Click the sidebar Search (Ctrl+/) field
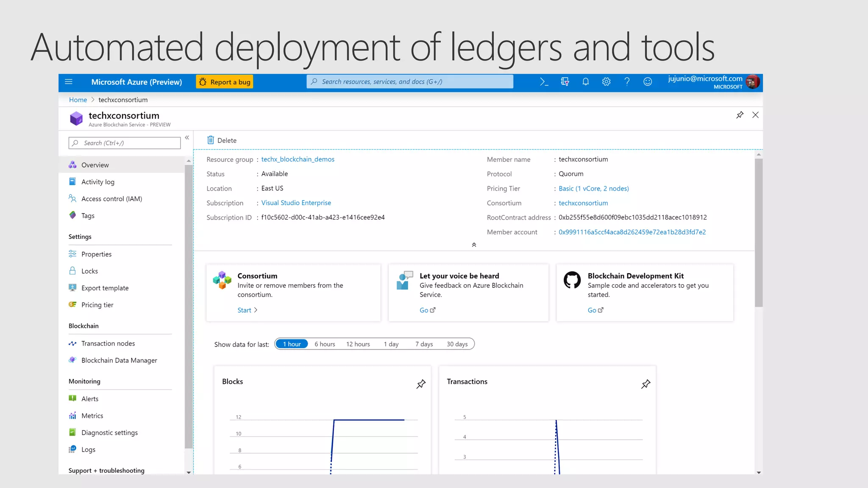 point(125,143)
